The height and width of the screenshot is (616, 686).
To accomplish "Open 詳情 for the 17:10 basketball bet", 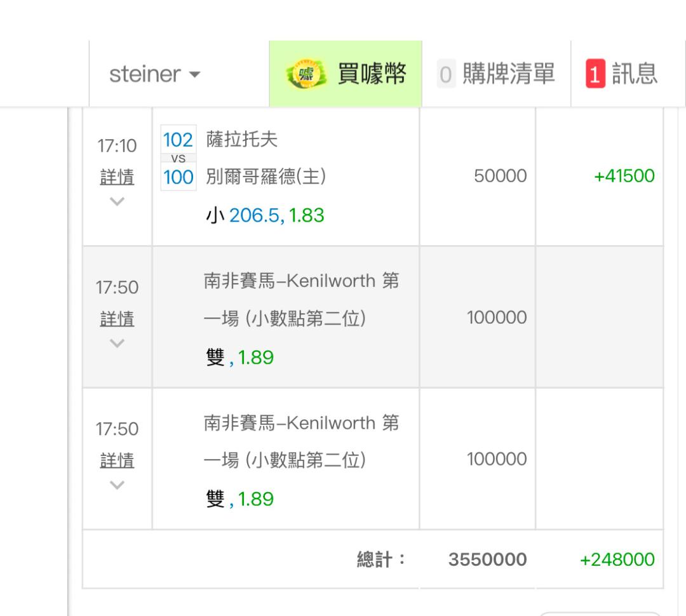I will (x=117, y=177).
